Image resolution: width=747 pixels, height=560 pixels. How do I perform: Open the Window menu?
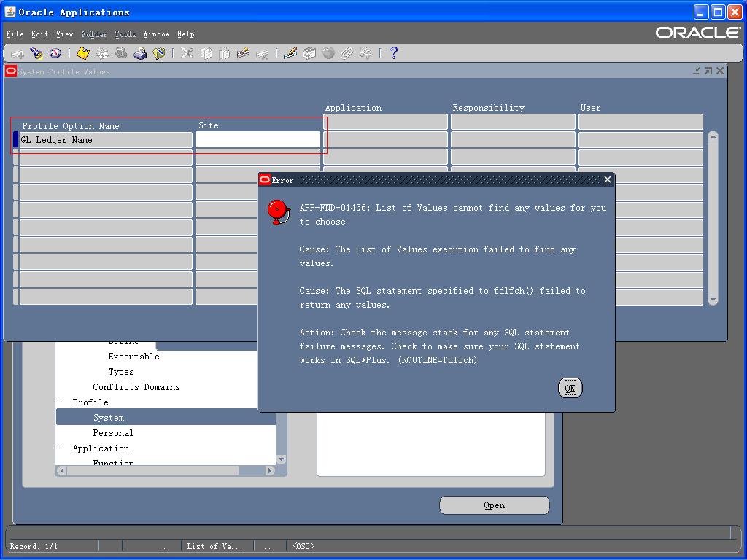click(x=156, y=34)
